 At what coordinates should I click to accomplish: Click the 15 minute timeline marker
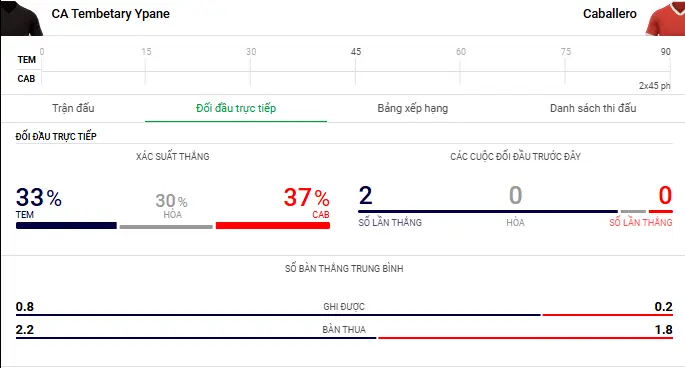click(x=146, y=52)
